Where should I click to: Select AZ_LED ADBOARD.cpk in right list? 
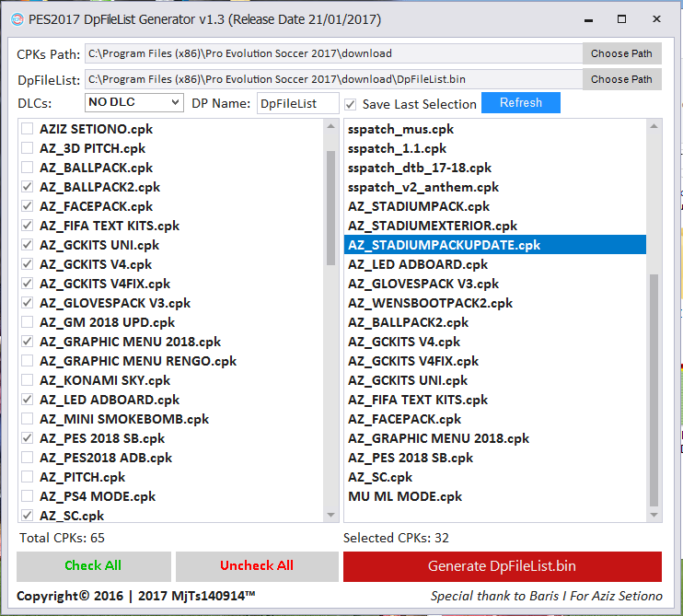tap(495, 264)
